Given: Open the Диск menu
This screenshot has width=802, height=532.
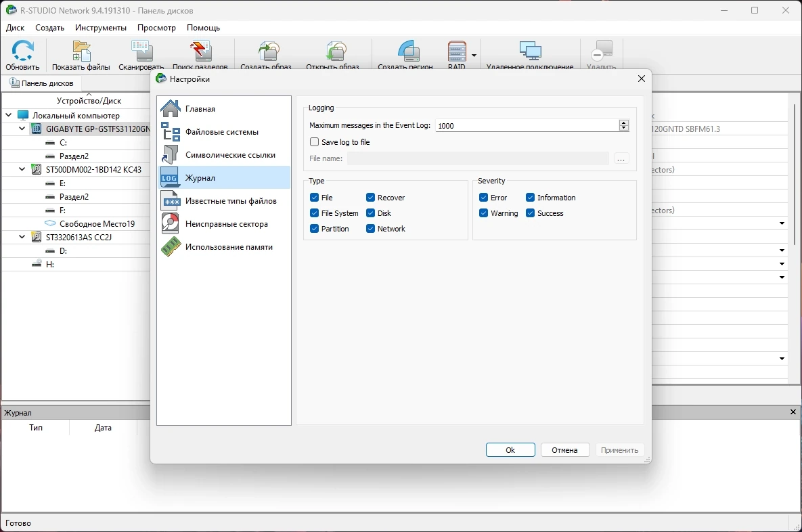Looking at the screenshot, I should coord(16,28).
